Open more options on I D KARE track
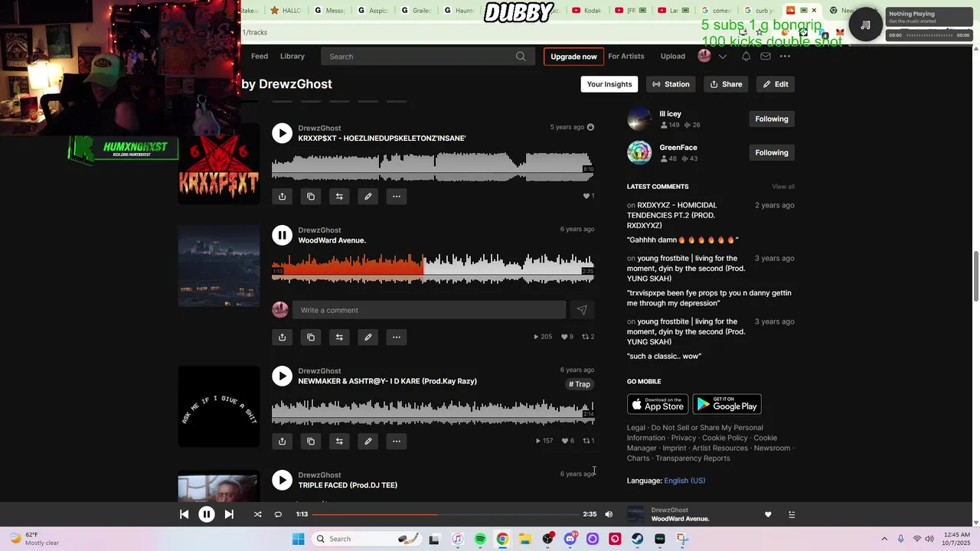Viewport: 980px width, 551px height. (397, 441)
